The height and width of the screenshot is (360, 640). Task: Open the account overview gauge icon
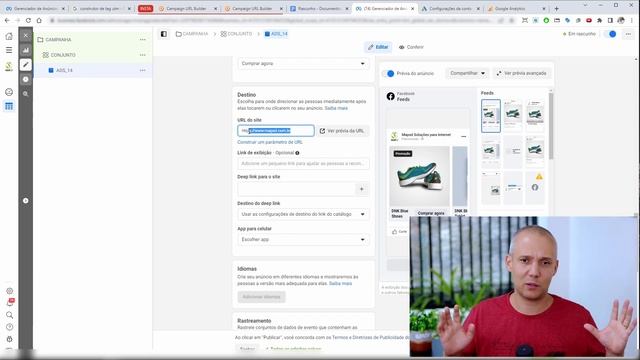[9, 92]
